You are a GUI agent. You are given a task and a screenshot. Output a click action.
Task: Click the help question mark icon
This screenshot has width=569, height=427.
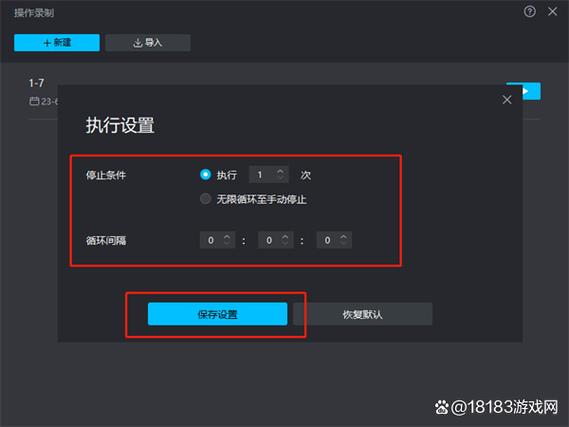[x=529, y=12]
